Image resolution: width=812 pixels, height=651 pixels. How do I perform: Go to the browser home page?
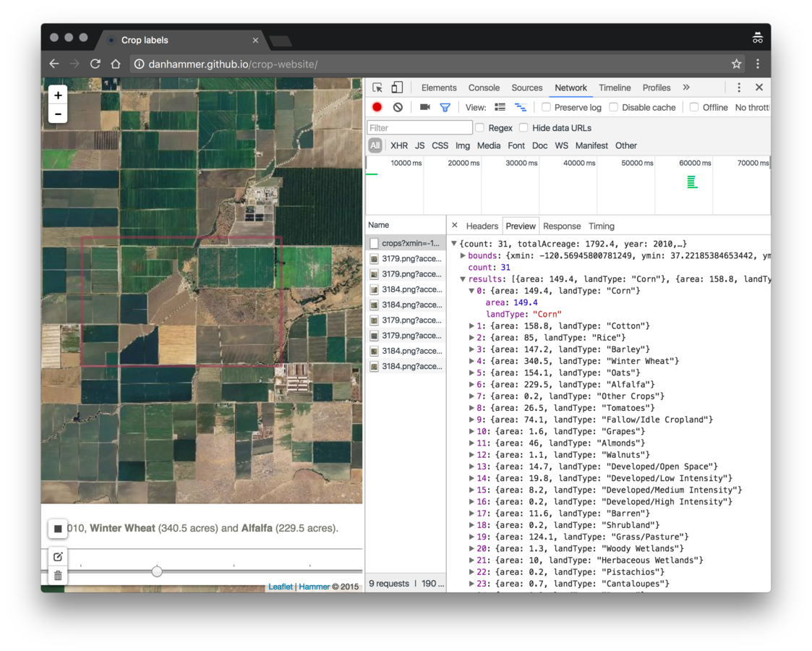click(x=116, y=64)
